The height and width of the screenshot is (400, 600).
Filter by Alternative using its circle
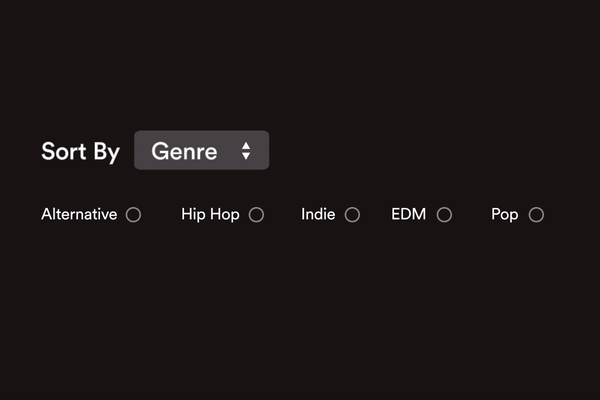pos(133,214)
